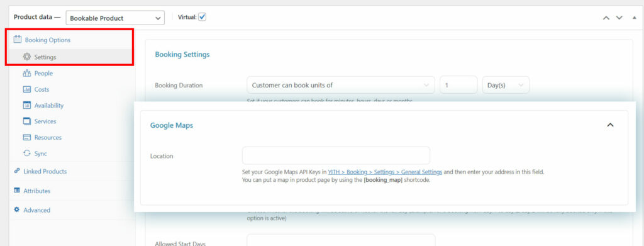Click the Linked Products link icon
Viewport: 644px width, 246px height.
click(x=17, y=171)
